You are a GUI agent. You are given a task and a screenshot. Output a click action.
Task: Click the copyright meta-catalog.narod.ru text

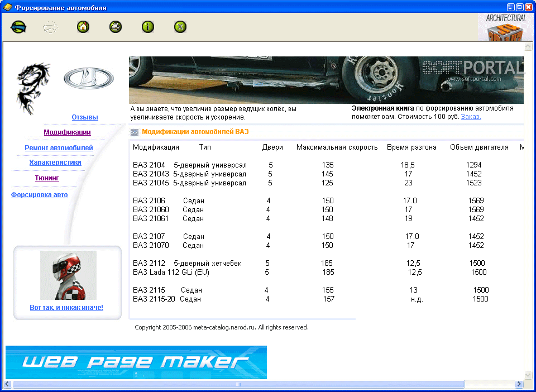tap(222, 327)
